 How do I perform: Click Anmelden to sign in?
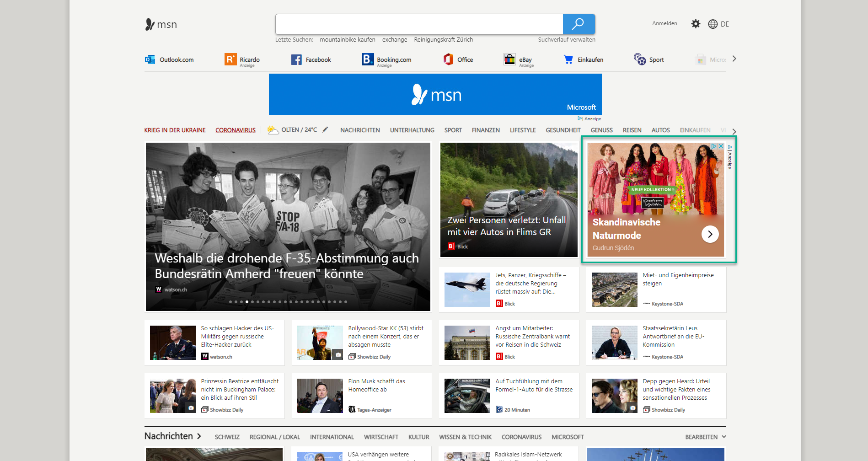pos(664,23)
